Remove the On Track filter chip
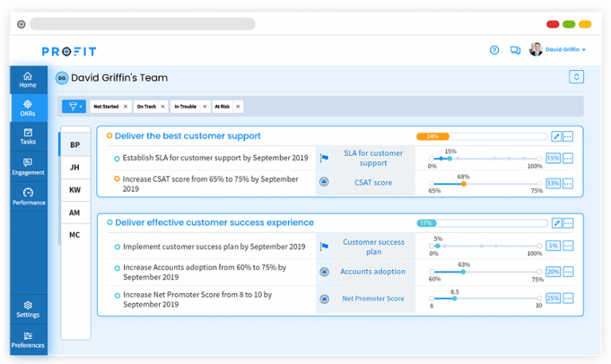Image resolution: width=611 pixels, height=364 pixels. [162, 106]
